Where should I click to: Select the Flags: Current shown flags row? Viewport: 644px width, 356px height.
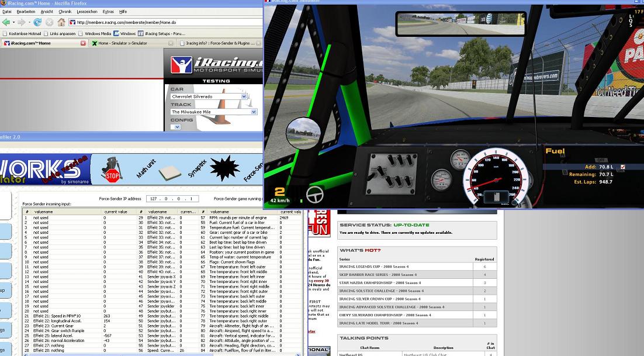tap(251, 262)
